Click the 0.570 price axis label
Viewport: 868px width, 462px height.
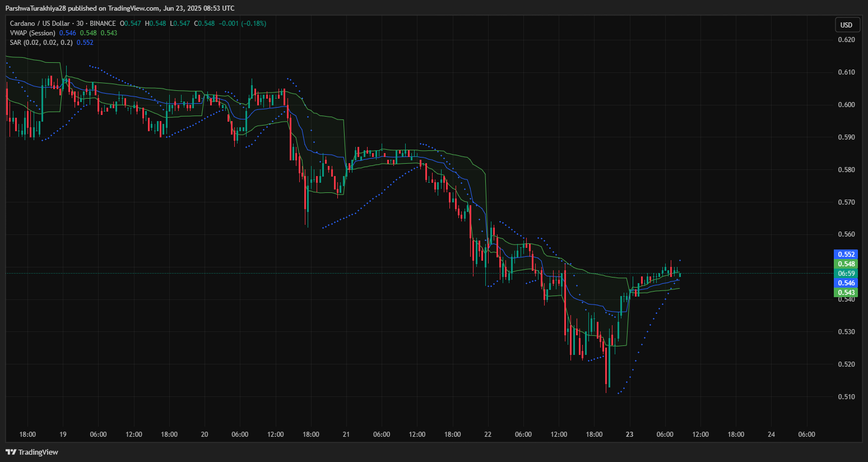point(846,202)
